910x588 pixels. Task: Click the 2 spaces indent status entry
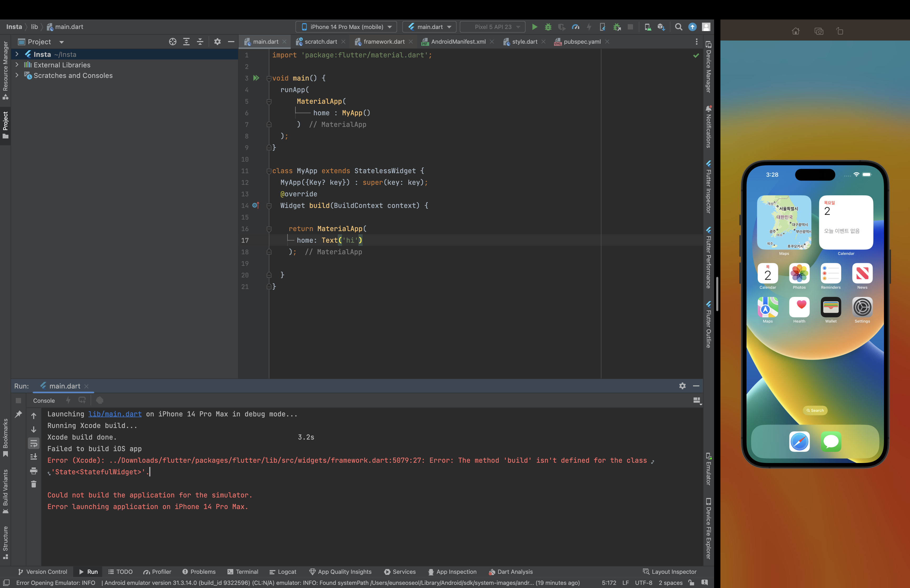coord(671,583)
